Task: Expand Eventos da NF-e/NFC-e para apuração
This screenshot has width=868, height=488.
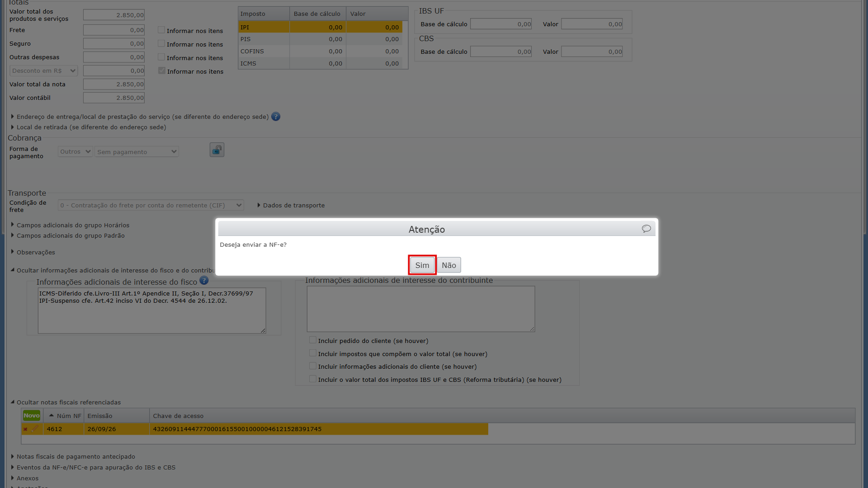Action: pyautogui.click(x=93, y=467)
